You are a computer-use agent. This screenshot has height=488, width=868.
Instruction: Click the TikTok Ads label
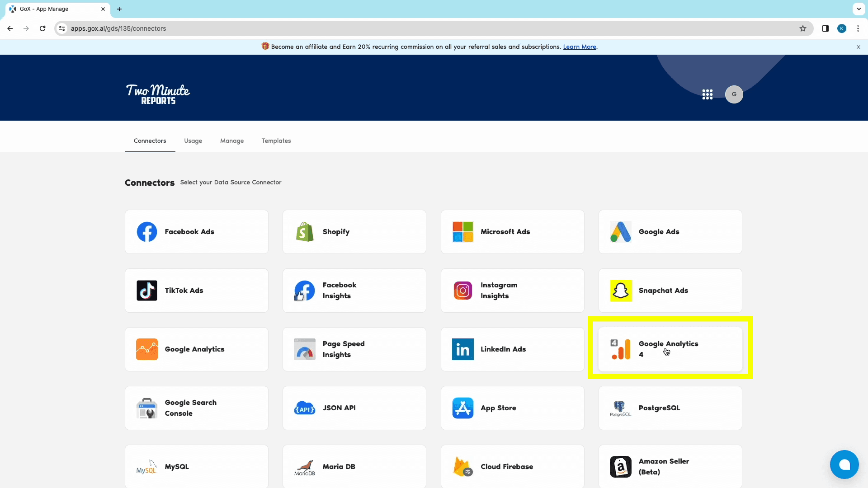point(184,291)
